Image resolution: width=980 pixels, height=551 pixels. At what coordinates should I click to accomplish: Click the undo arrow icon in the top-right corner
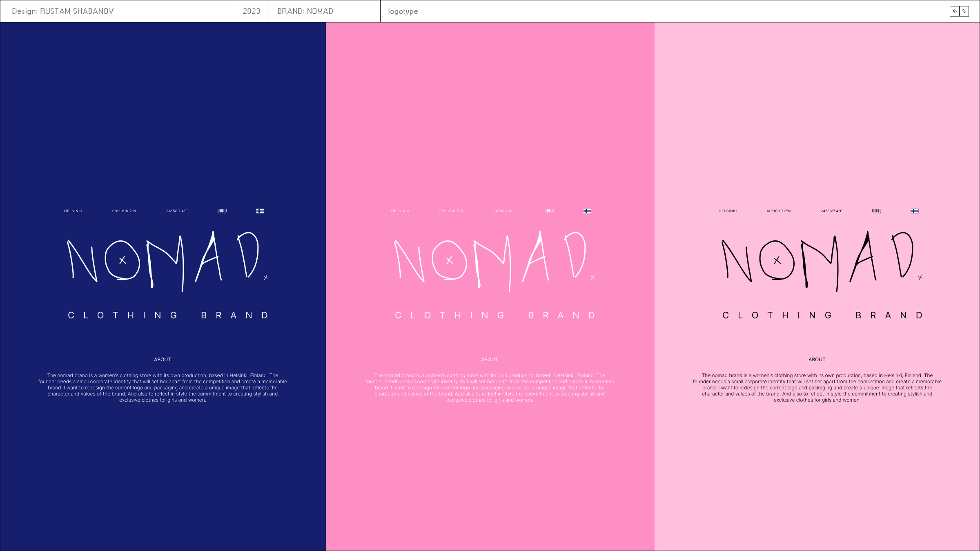pyautogui.click(x=954, y=11)
